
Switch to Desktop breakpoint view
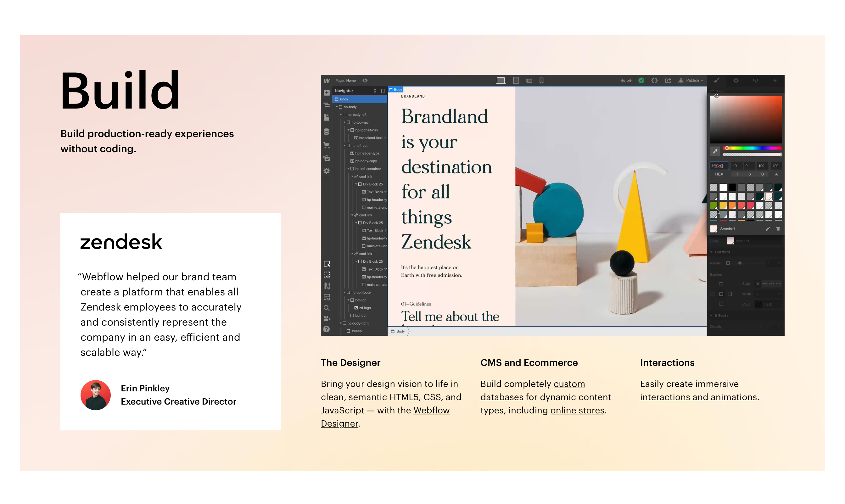click(501, 81)
